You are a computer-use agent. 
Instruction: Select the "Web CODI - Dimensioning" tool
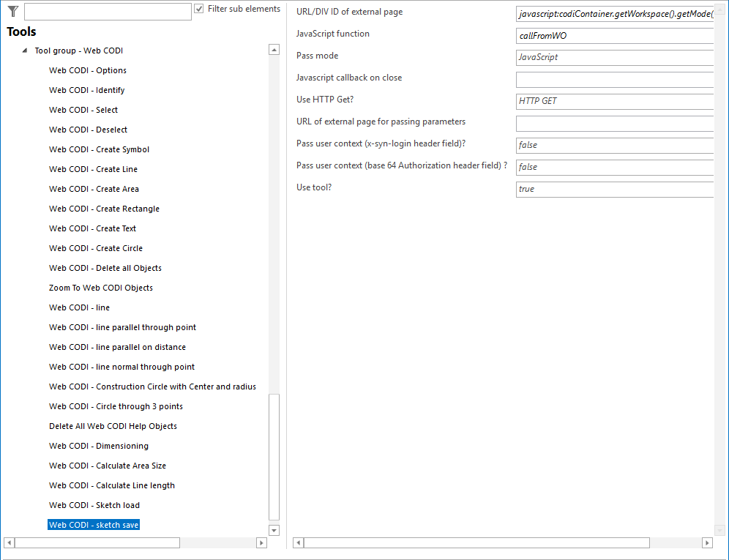(99, 445)
